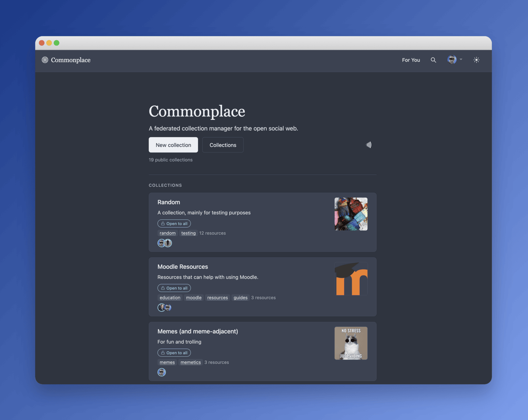Click the contributor avatar under Memes collection

coord(162,372)
